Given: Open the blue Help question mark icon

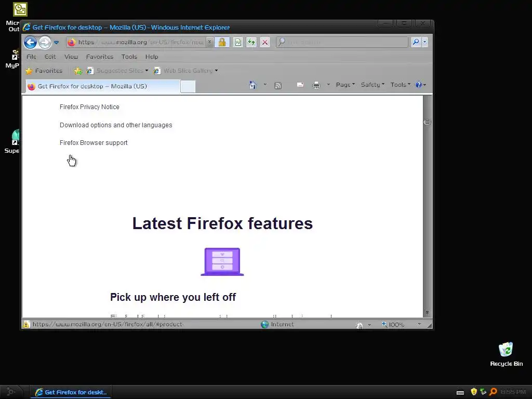Looking at the screenshot, I should [421, 85].
